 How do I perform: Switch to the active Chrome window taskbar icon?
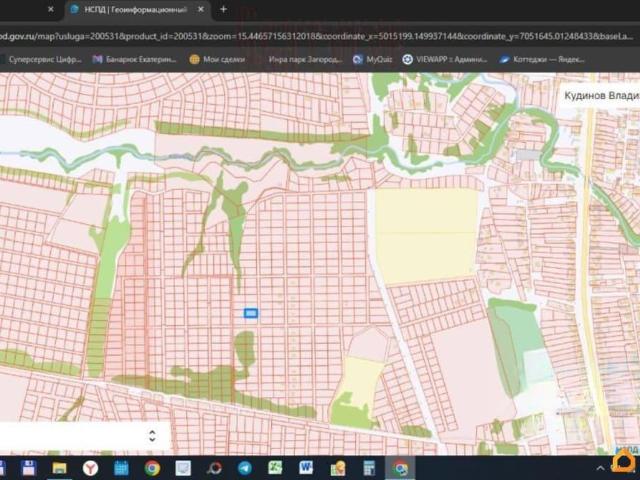tap(400, 468)
